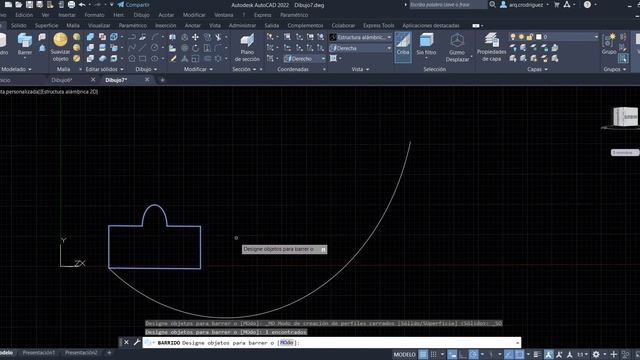This screenshot has height=360, width=640.
Task: Open the Plano de sección tool
Action: [x=247, y=48]
